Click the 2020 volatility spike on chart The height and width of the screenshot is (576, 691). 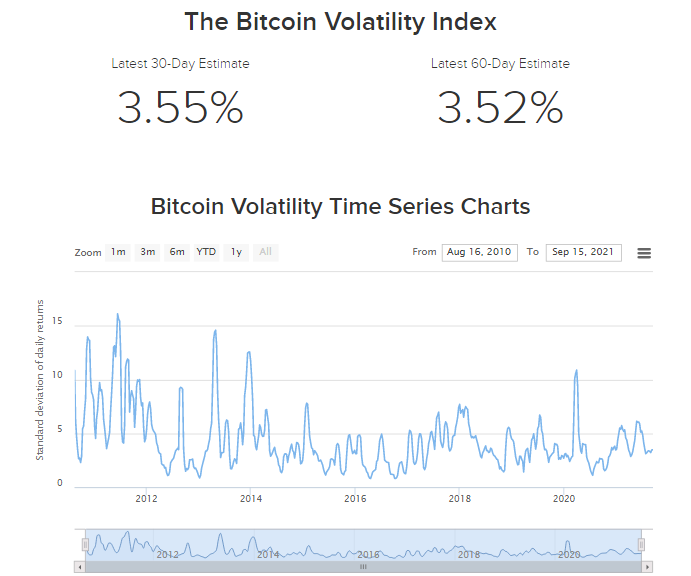coord(576,371)
